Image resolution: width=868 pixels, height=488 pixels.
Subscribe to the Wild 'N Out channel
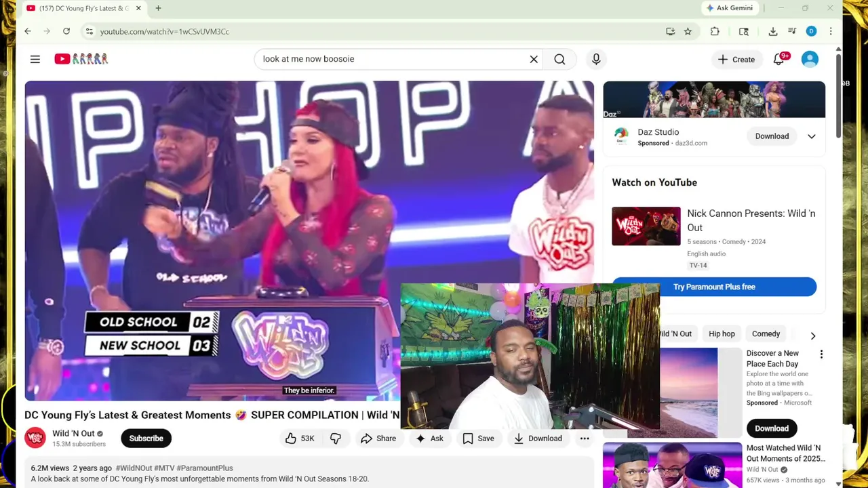(x=146, y=439)
